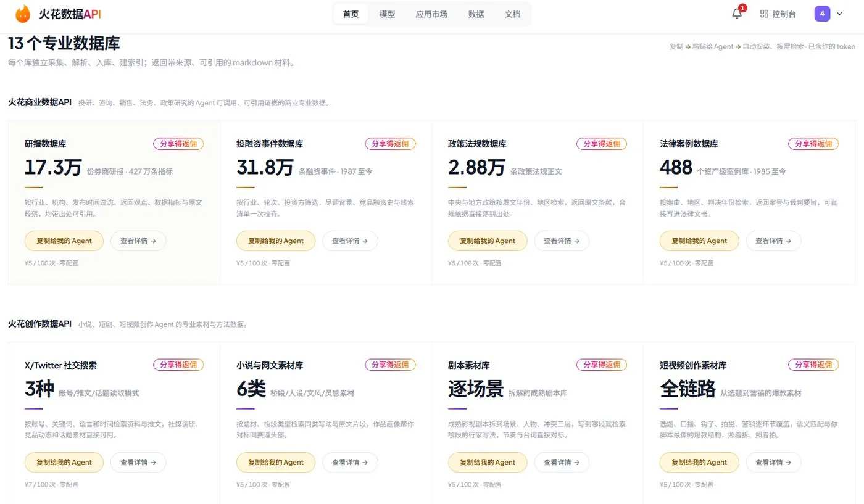The width and height of the screenshot is (864, 504).
Task: Switch to the 首页 tab
Action: (x=351, y=14)
